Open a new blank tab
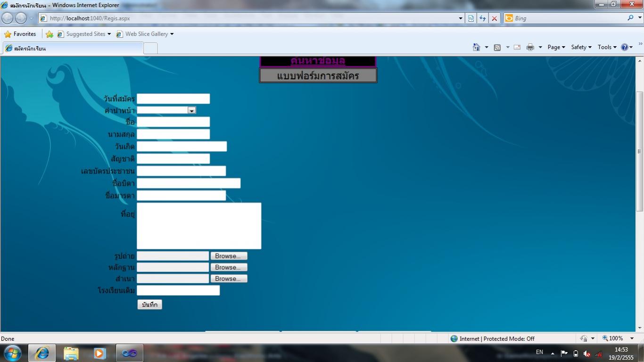The height and width of the screenshot is (362, 644). [150, 48]
